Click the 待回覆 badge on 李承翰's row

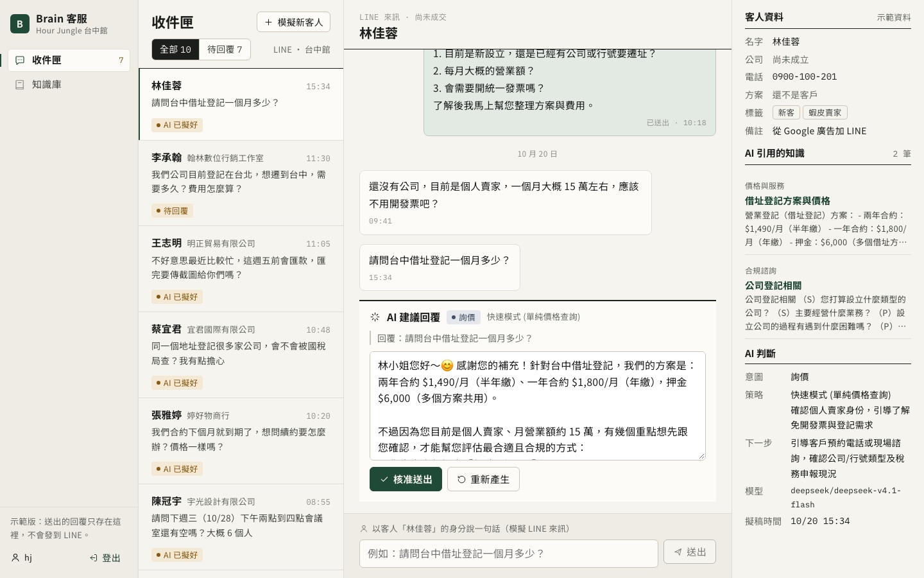coord(173,211)
